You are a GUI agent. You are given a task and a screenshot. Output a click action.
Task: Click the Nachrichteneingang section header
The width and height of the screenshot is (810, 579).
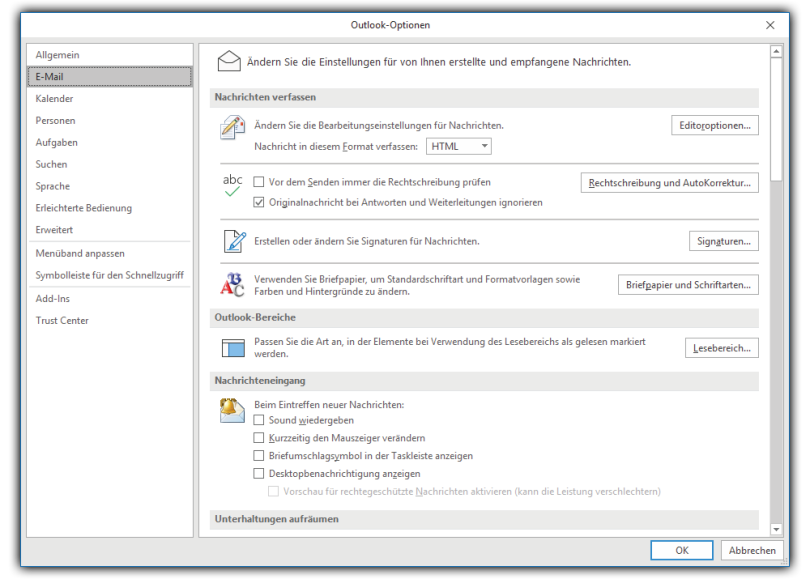point(484,380)
